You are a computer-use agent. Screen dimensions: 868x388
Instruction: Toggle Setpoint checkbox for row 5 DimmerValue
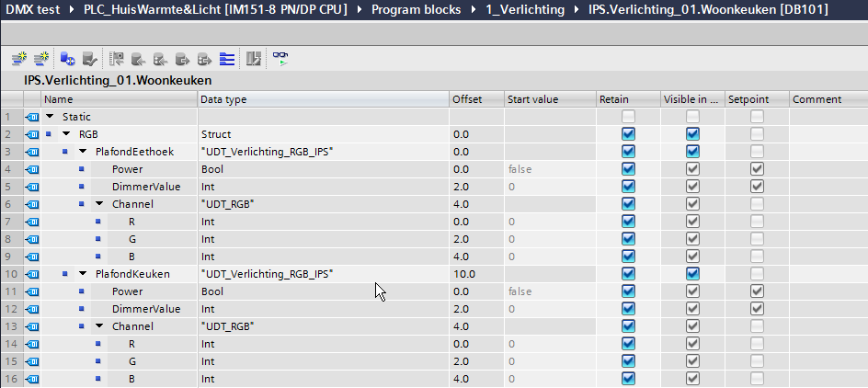(757, 186)
